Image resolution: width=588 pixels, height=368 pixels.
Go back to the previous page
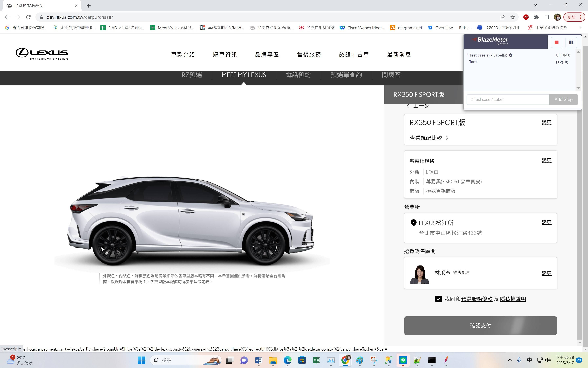tap(7, 17)
